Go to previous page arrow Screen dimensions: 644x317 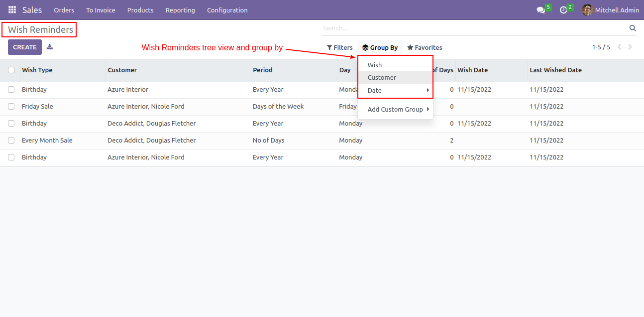(x=620, y=47)
